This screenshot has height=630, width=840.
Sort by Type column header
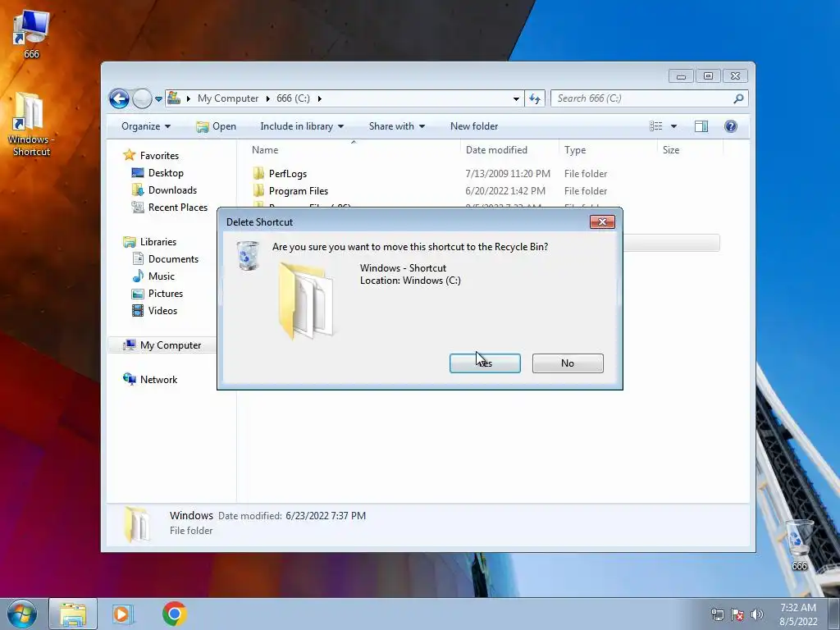608,150
